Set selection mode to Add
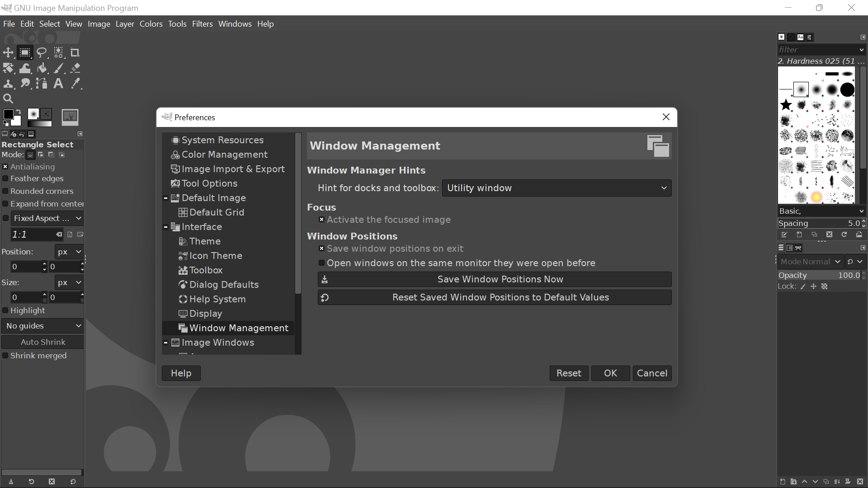868x488 pixels. [x=41, y=155]
